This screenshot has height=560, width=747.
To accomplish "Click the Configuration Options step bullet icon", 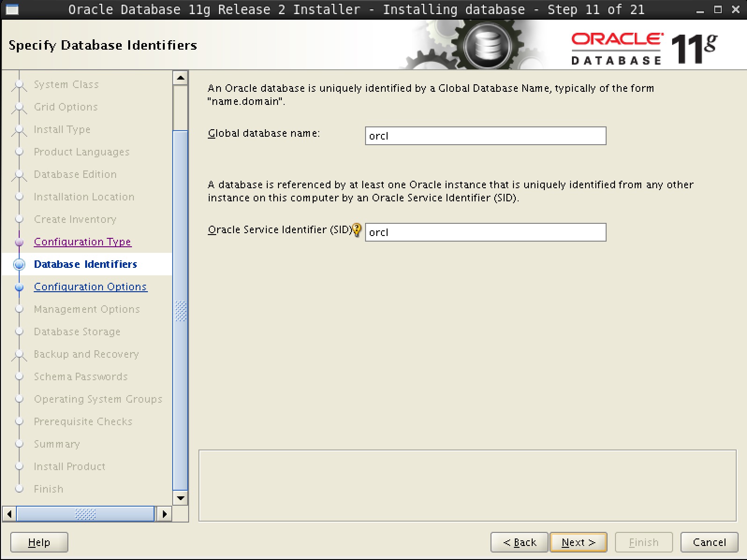I will [x=19, y=287].
